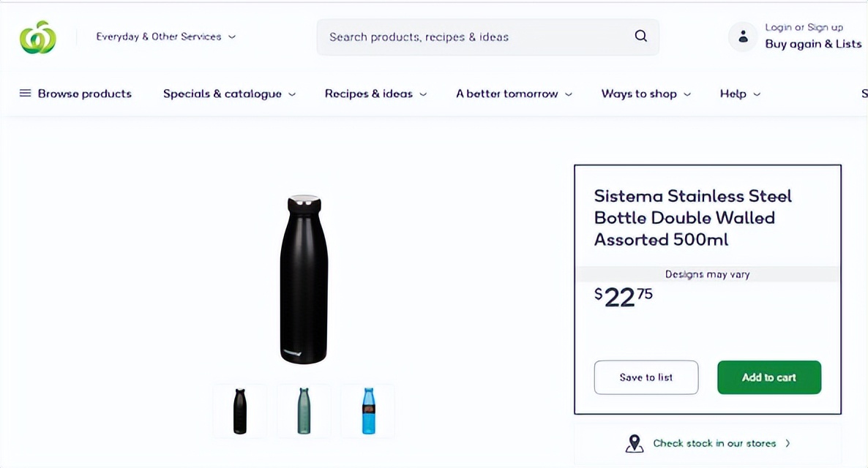Click the product search input field

(476, 37)
